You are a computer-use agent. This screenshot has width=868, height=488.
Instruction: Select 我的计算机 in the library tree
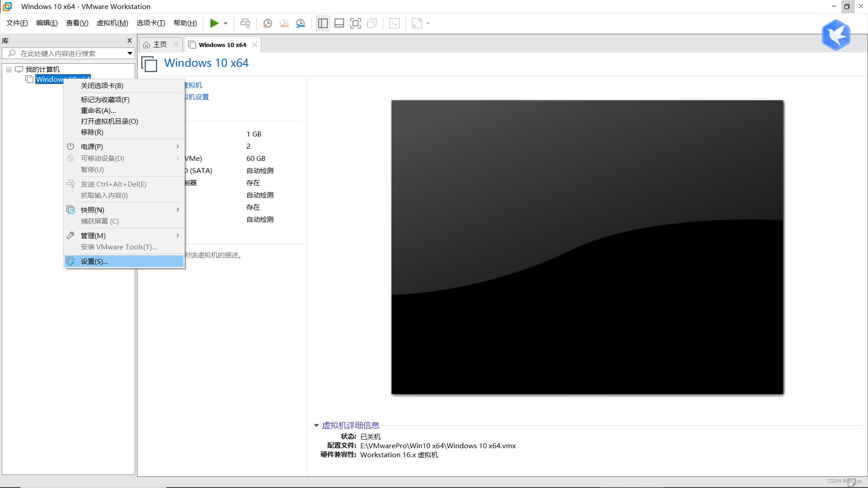pyautogui.click(x=42, y=69)
